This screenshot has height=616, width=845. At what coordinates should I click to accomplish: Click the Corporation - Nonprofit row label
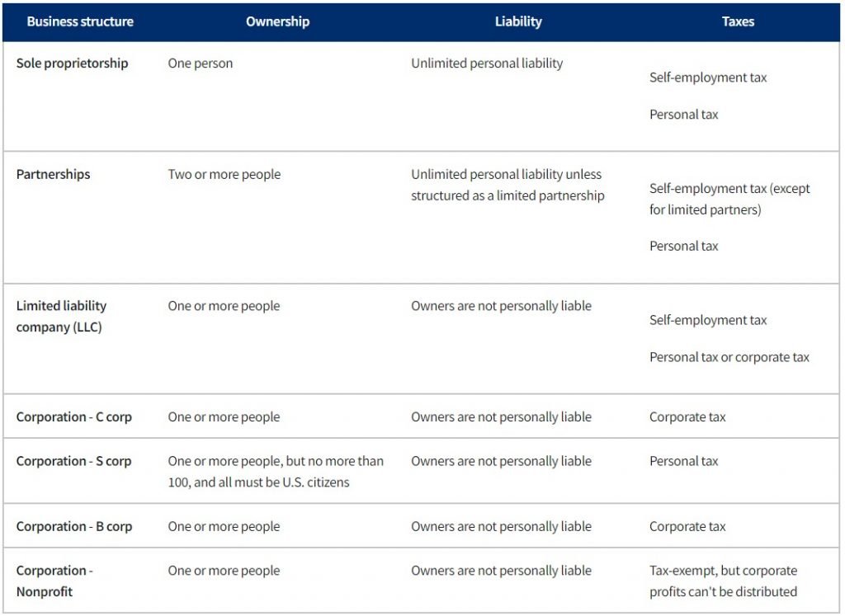click(54, 581)
